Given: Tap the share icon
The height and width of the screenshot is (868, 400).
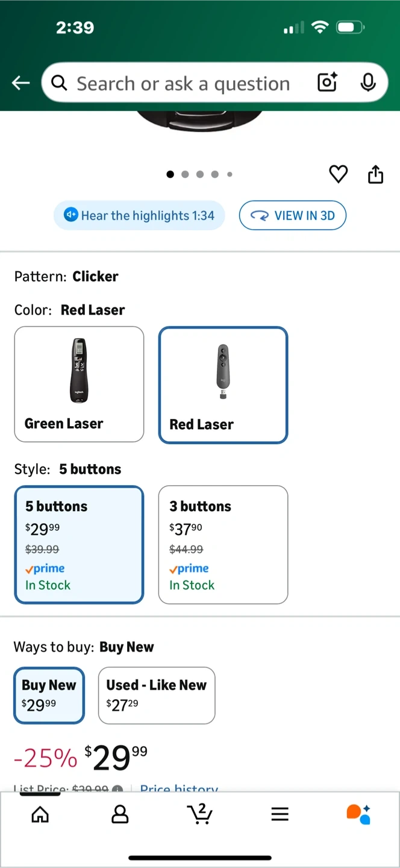Looking at the screenshot, I should [x=375, y=174].
